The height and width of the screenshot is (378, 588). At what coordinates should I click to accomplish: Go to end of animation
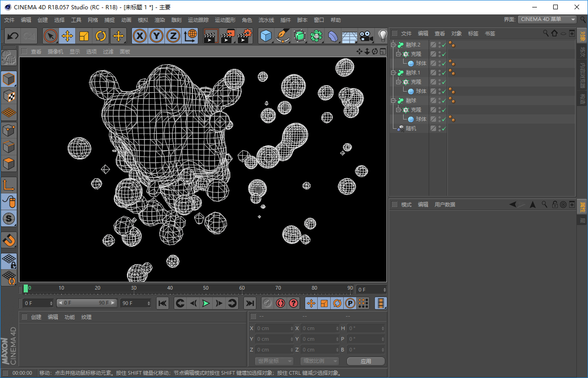tap(250, 303)
